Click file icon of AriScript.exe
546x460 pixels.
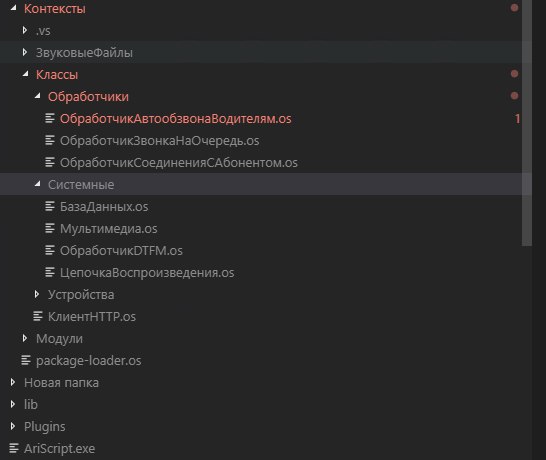[x=14, y=448]
